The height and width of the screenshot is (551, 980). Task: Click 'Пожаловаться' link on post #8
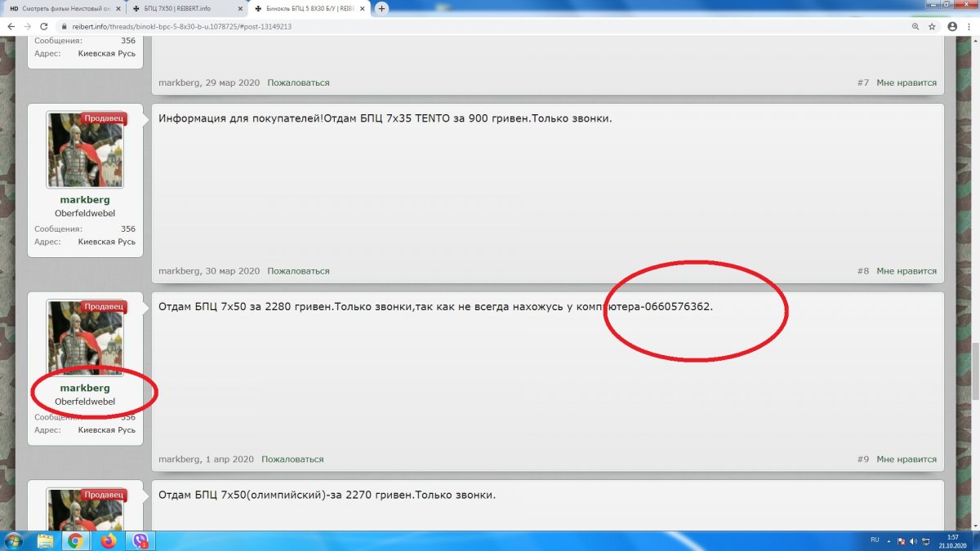tap(298, 271)
